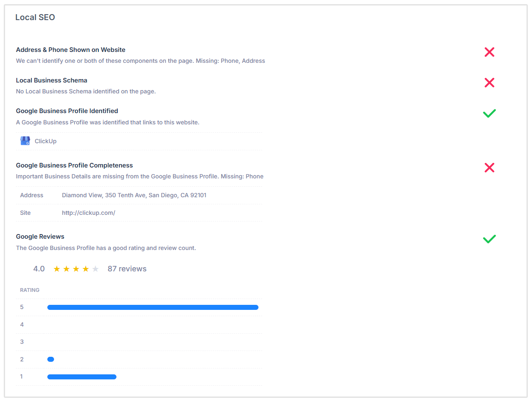Click the green checkmark beside Google Business Profile Identified

click(x=489, y=113)
